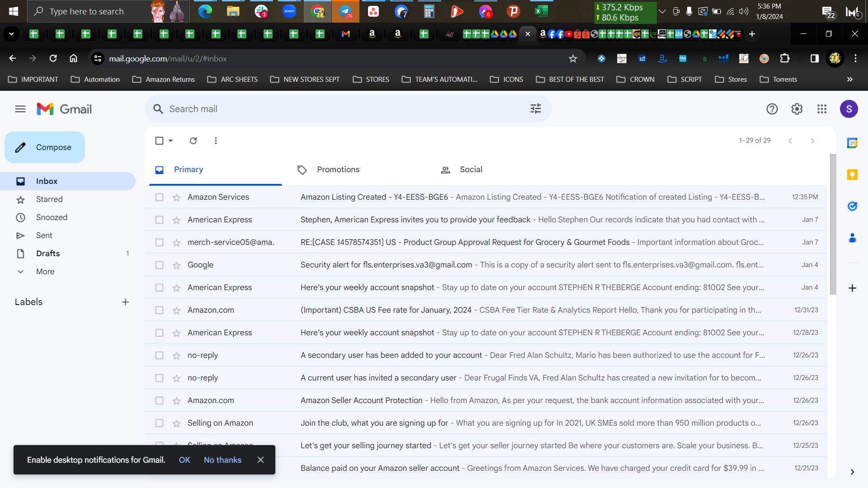The height and width of the screenshot is (488, 868).
Task: Switch to the Primary tab
Action: coord(215,170)
